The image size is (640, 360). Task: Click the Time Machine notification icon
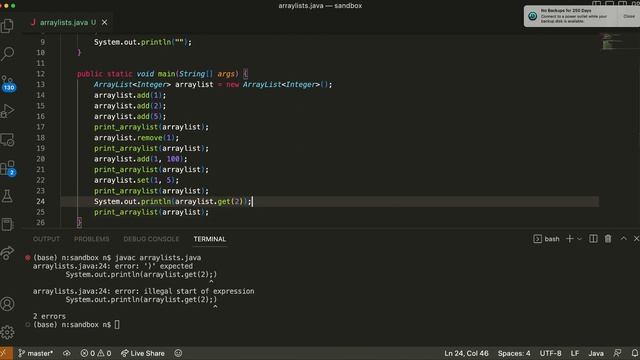(x=532, y=16)
